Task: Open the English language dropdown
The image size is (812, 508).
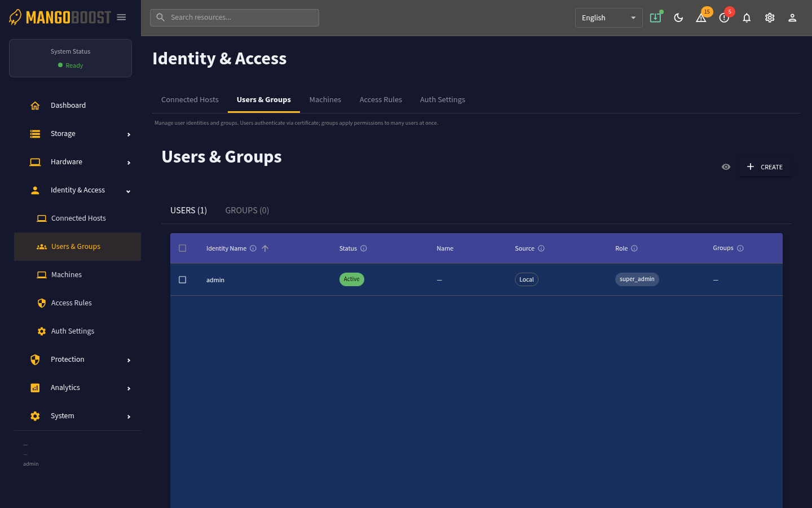Action: coord(609,17)
